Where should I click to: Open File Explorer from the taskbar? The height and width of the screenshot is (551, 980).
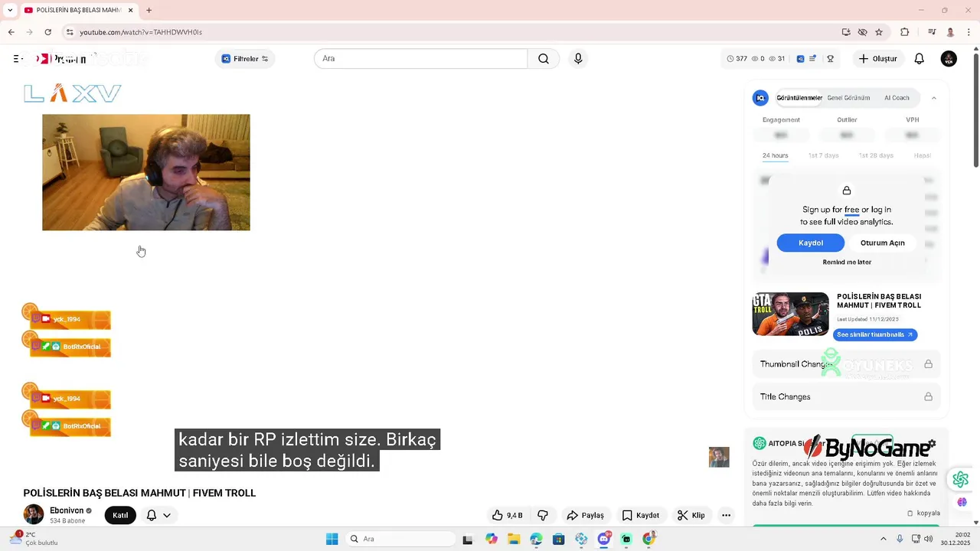point(514,539)
